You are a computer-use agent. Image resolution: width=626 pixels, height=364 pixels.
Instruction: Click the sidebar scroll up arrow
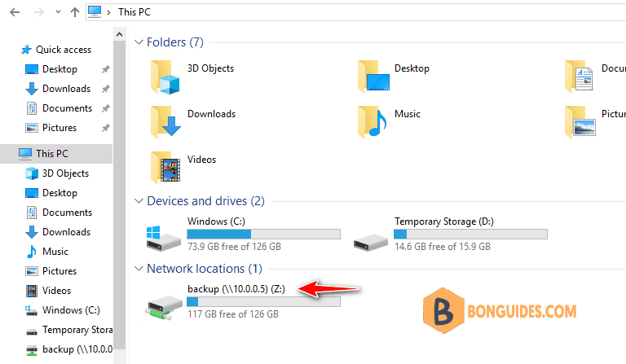coord(119,35)
